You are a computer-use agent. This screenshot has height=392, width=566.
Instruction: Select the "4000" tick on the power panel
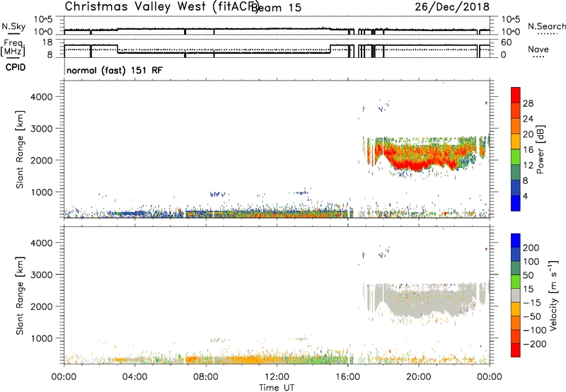(41, 97)
